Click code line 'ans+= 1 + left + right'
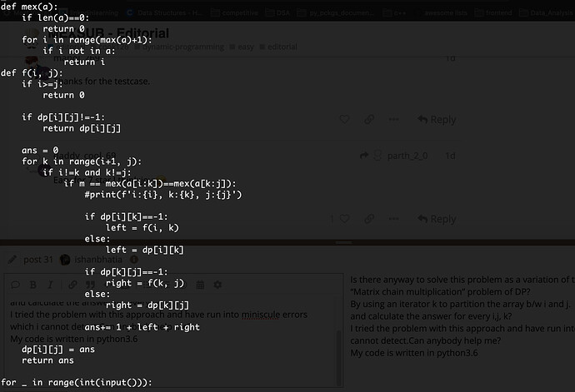The height and width of the screenshot is (392, 575). point(142,327)
